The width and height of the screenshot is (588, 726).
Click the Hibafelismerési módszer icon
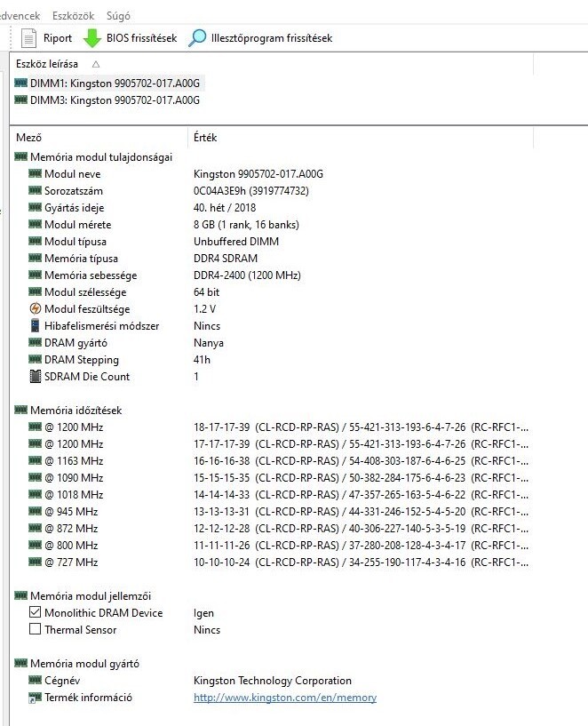[x=36, y=325]
